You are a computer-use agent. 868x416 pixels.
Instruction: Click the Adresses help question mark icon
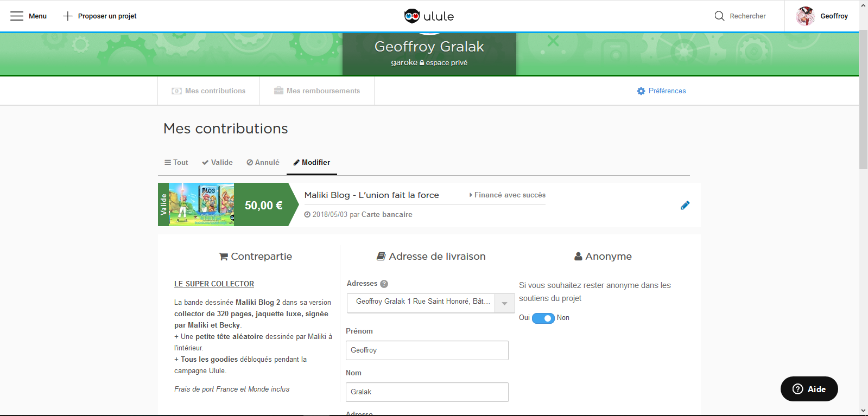(384, 284)
